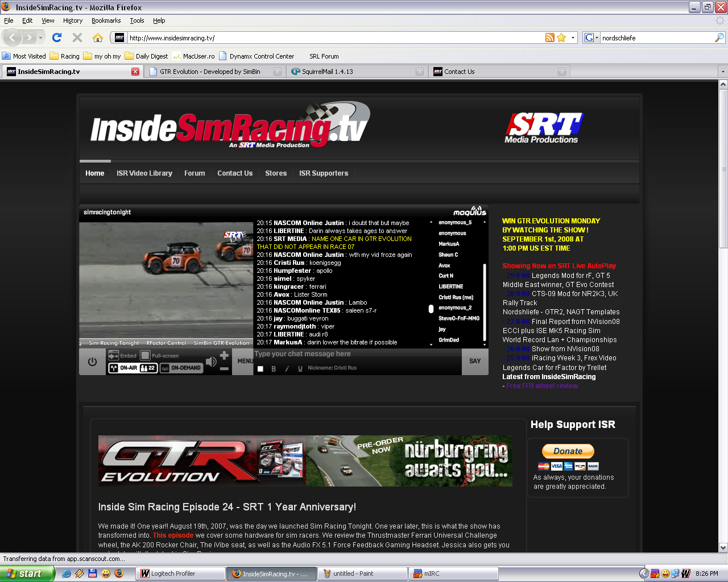This screenshot has height=582, width=728.
Task: Open the Frex FFB wheel review link
Action: click(542, 386)
